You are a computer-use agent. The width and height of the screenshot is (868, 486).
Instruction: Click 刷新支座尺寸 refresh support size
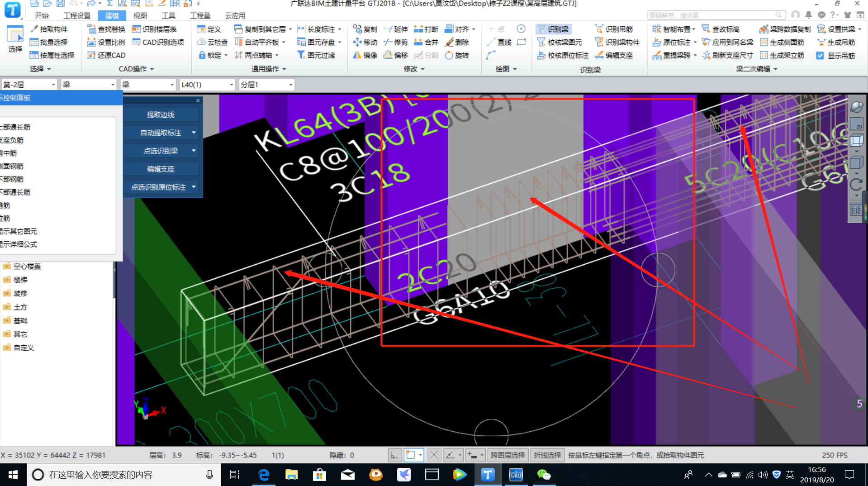[x=727, y=55]
